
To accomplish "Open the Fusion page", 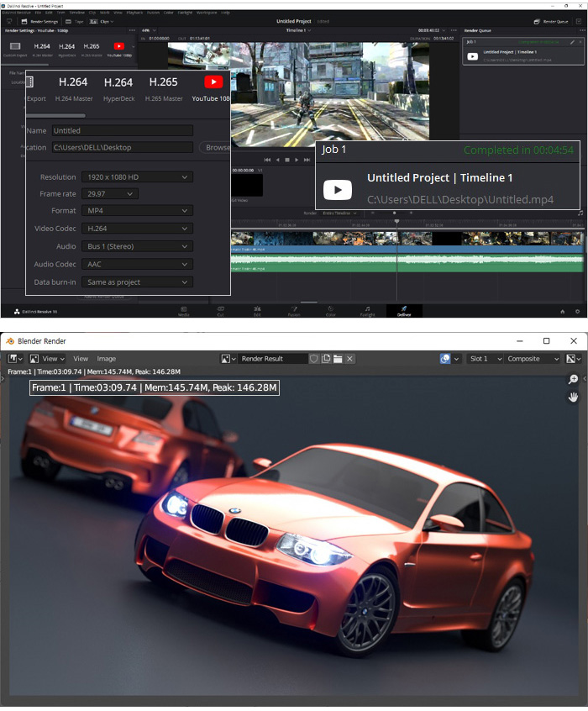I will pyautogui.click(x=294, y=311).
